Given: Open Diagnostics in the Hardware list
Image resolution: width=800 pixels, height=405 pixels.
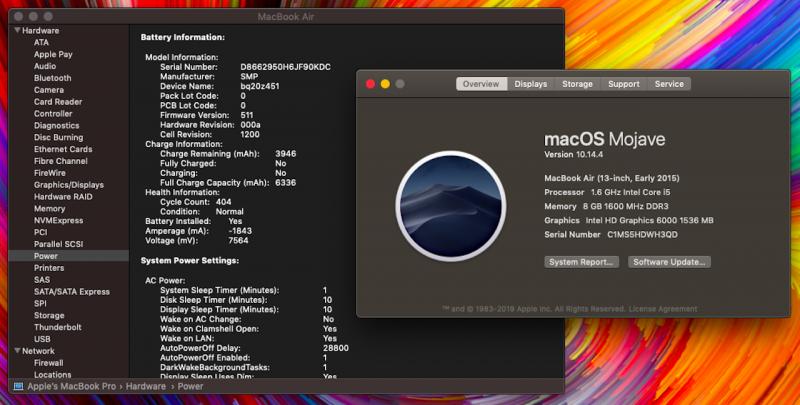Looking at the screenshot, I should pyautogui.click(x=57, y=125).
